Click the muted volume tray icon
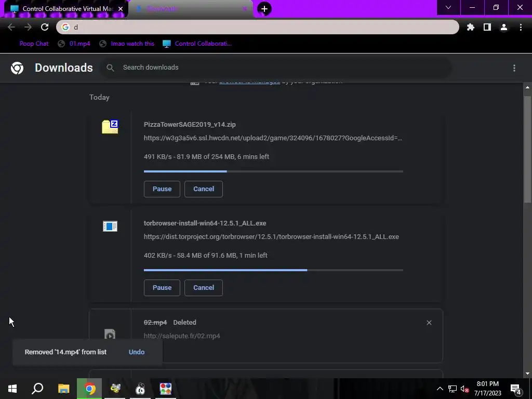Image resolution: width=532 pixels, height=399 pixels. [x=464, y=389]
